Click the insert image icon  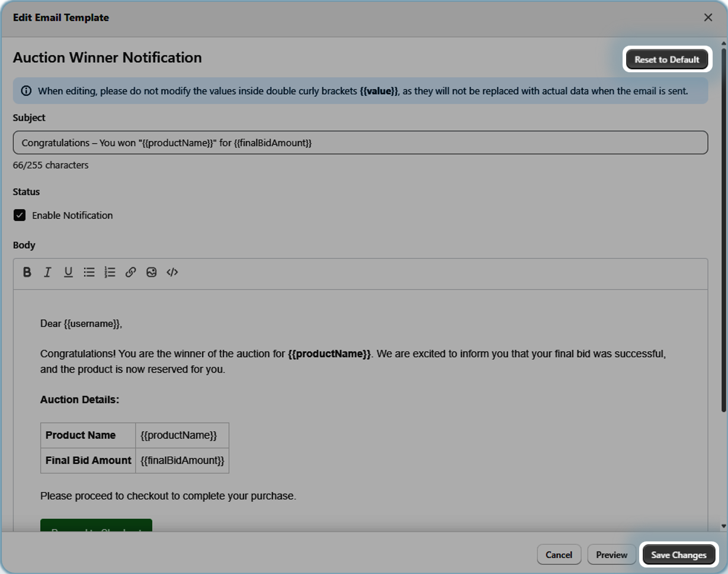(152, 272)
